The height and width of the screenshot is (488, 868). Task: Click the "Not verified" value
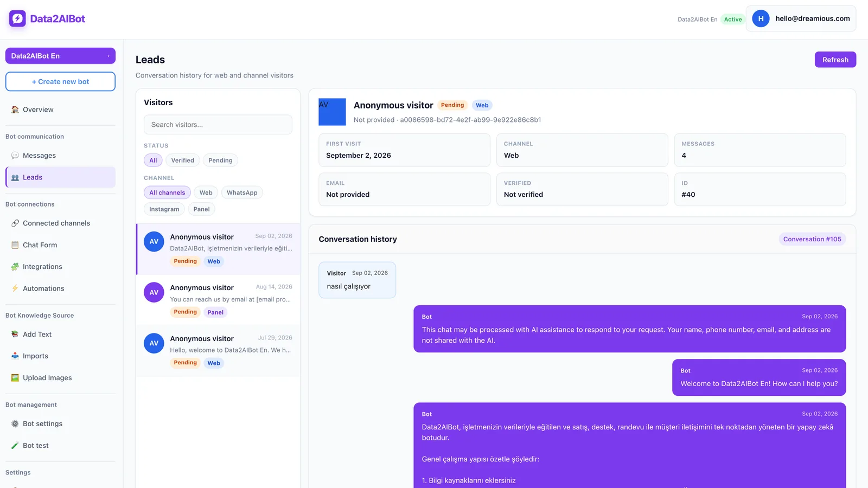[524, 195]
